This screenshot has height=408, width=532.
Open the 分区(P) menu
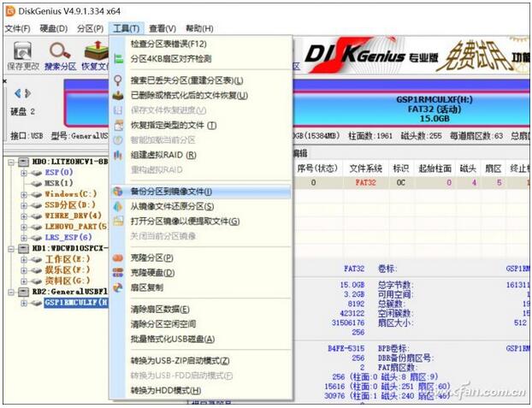click(90, 29)
